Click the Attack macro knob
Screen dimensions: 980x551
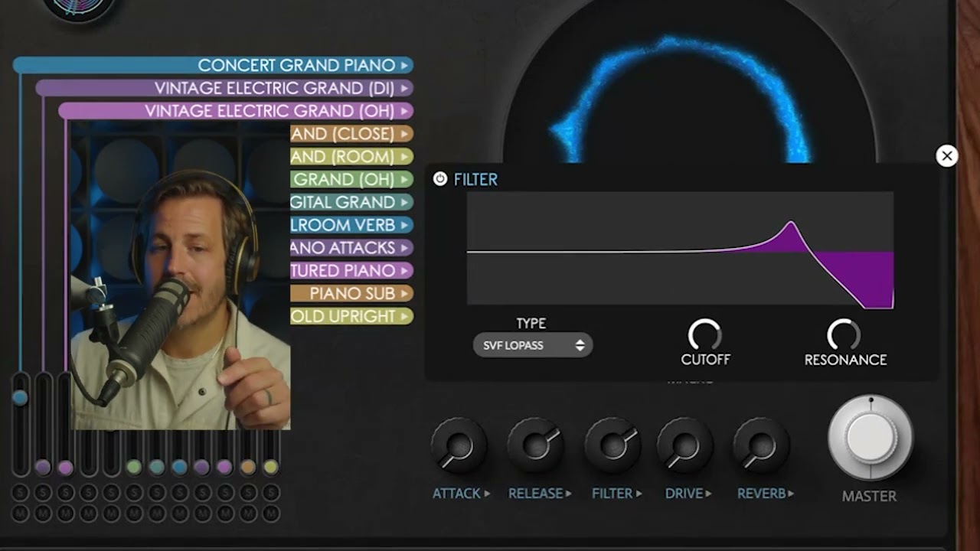tap(459, 445)
